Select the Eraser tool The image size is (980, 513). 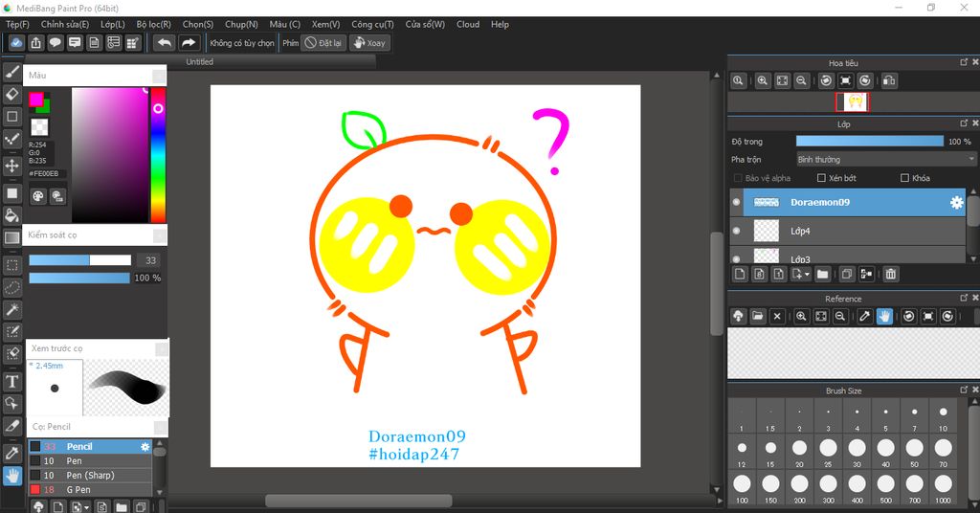tap(11, 95)
